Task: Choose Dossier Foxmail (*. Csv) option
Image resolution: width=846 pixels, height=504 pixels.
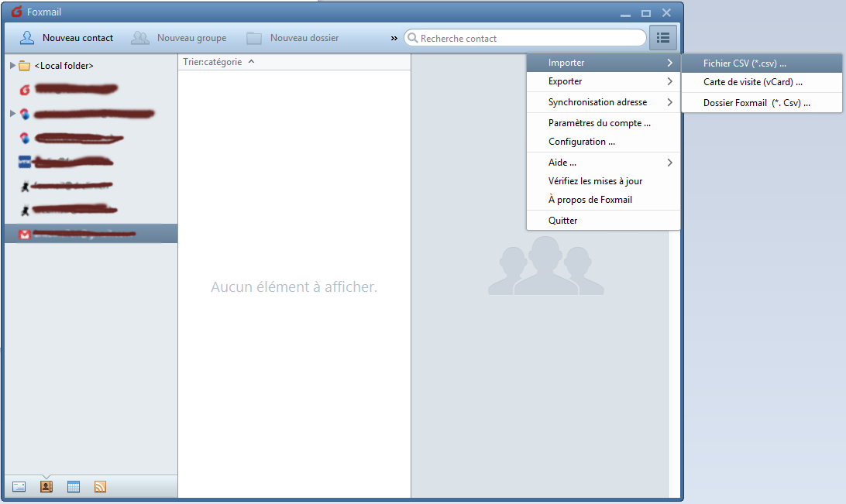Action: click(x=762, y=102)
